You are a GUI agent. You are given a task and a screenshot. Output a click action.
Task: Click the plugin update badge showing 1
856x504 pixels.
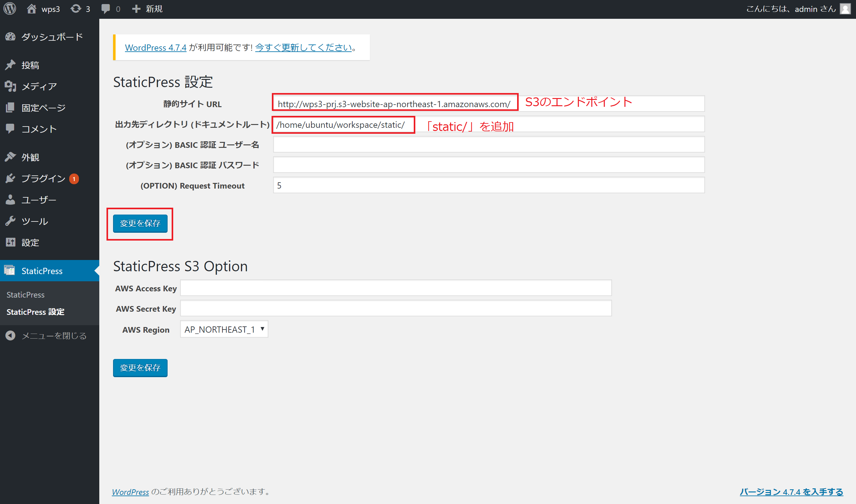point(74,179)
